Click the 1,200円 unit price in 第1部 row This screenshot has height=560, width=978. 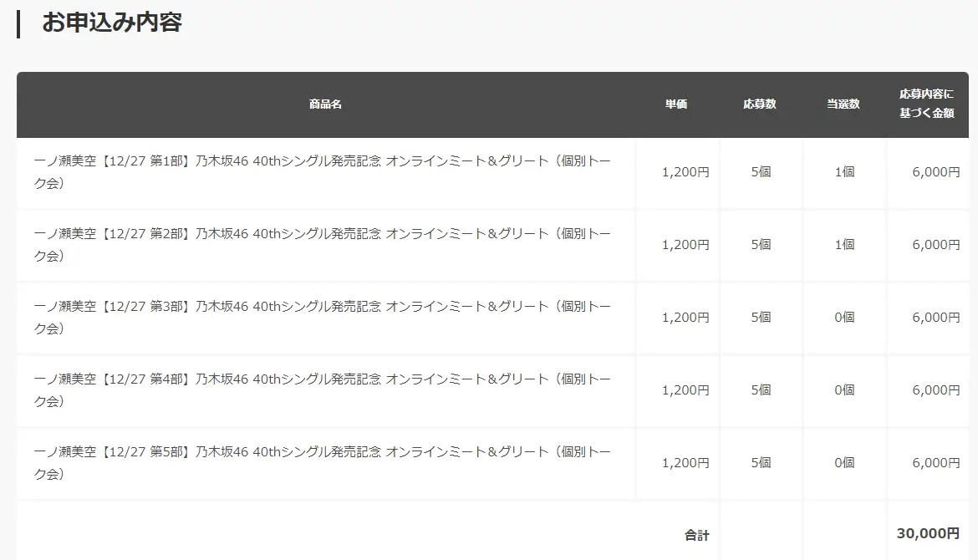685,172
